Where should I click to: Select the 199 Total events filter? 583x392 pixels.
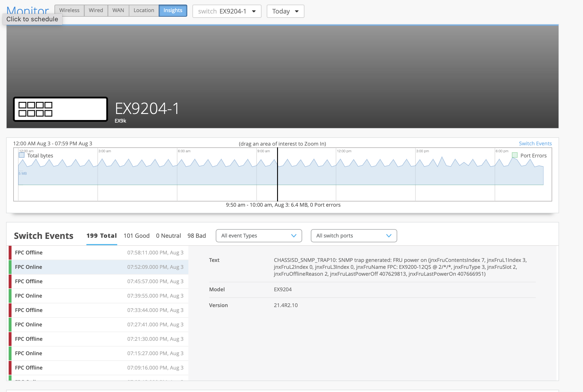(x=101, y=236)
